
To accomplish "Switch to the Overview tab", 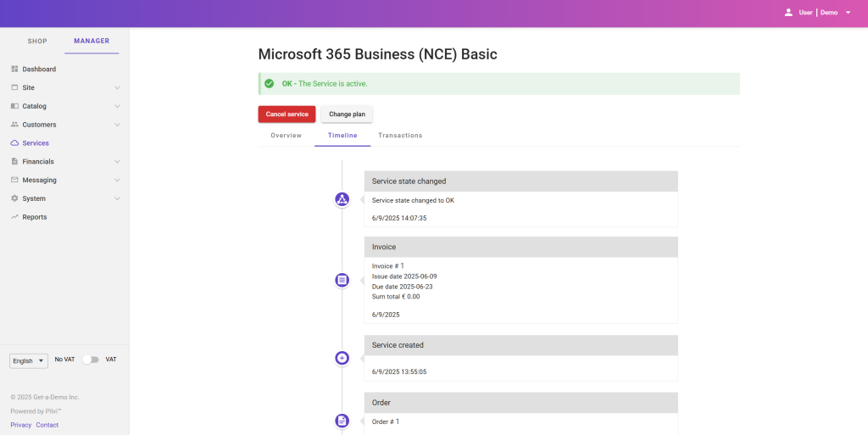I will [286, 136].
